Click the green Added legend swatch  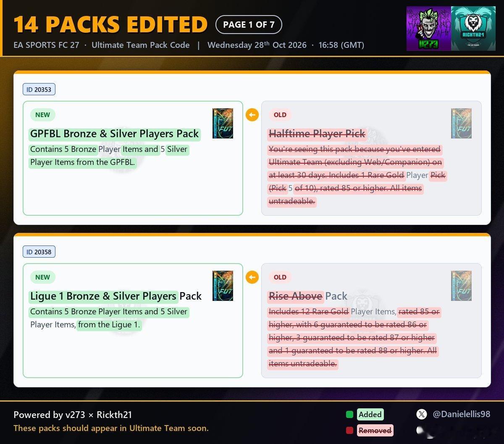[349, 415]
